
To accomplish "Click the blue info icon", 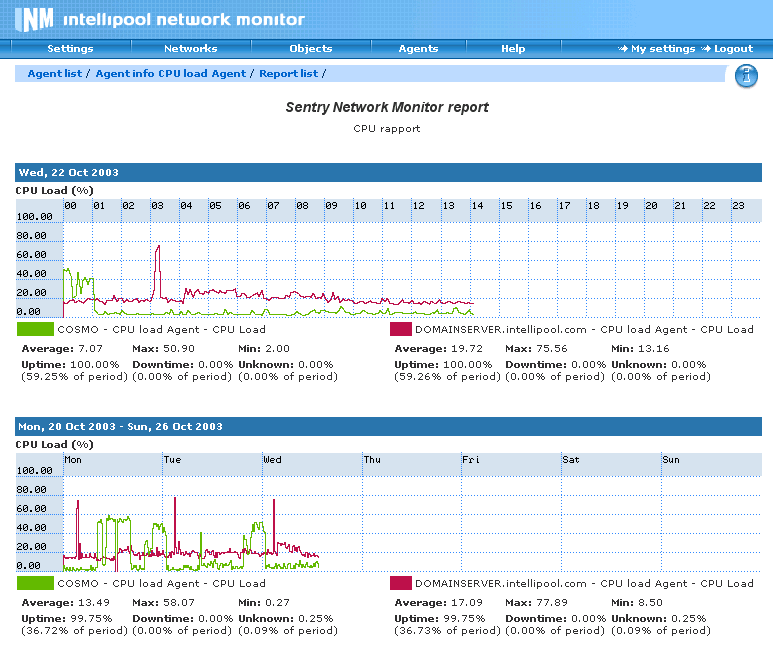I will pos(746,76).
